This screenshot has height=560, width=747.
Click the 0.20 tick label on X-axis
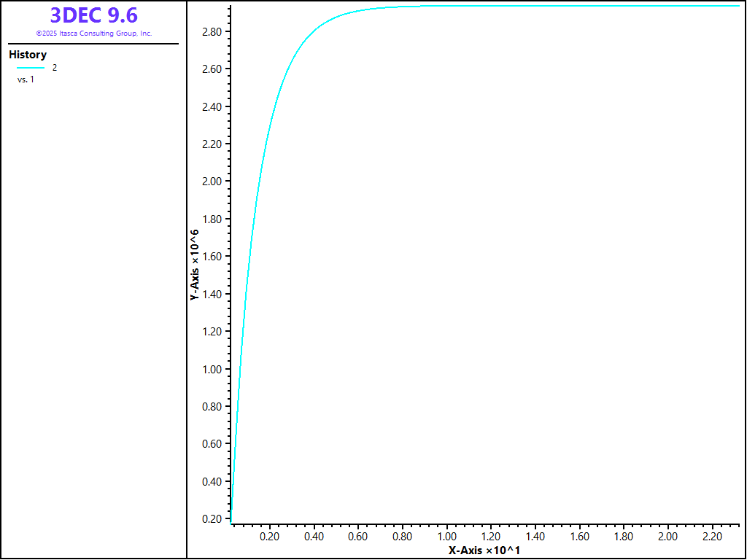pyautogui.click(x=269, y=537)
